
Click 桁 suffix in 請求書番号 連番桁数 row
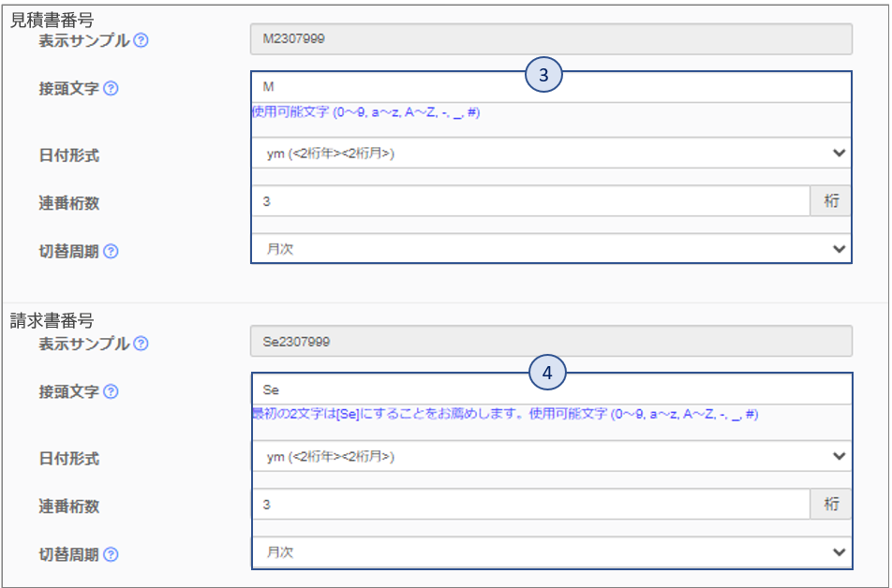[x=831, y=504]
